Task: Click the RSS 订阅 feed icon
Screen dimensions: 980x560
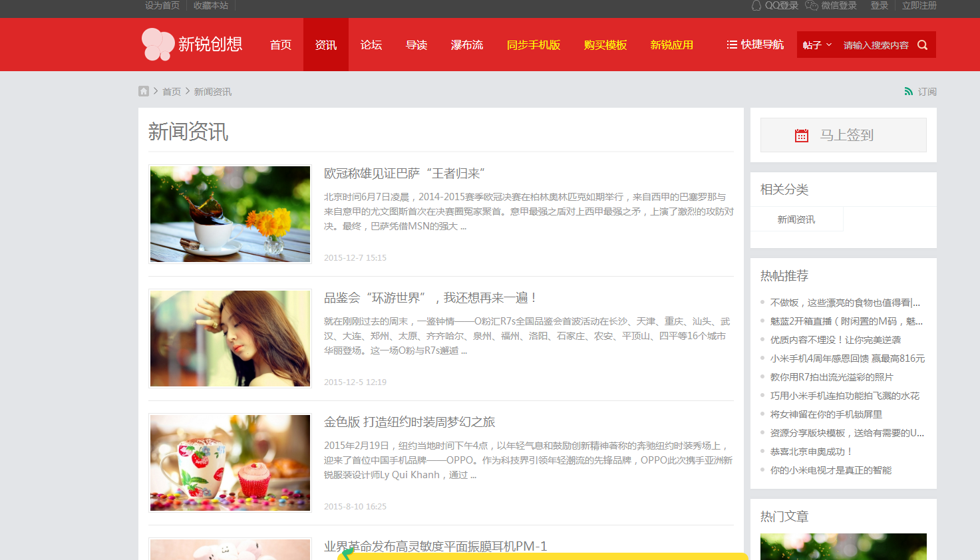Action: [x=909, y=92]
